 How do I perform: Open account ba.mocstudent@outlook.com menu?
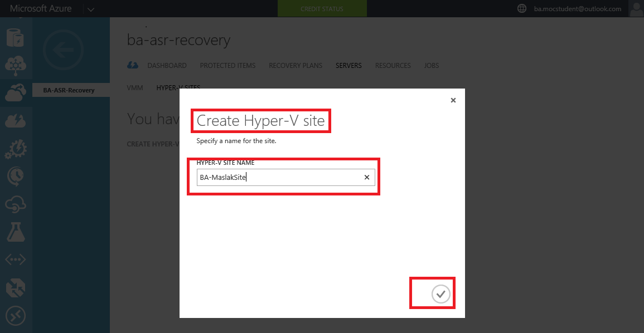[578, 8]
